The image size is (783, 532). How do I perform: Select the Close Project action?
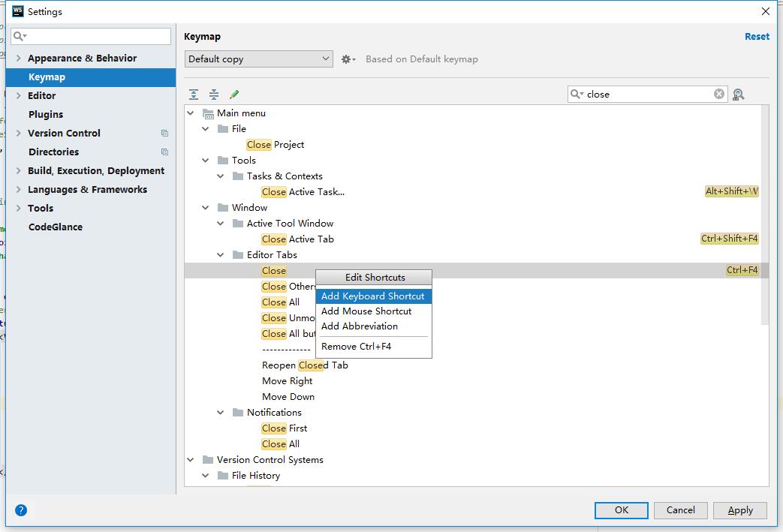276,145
